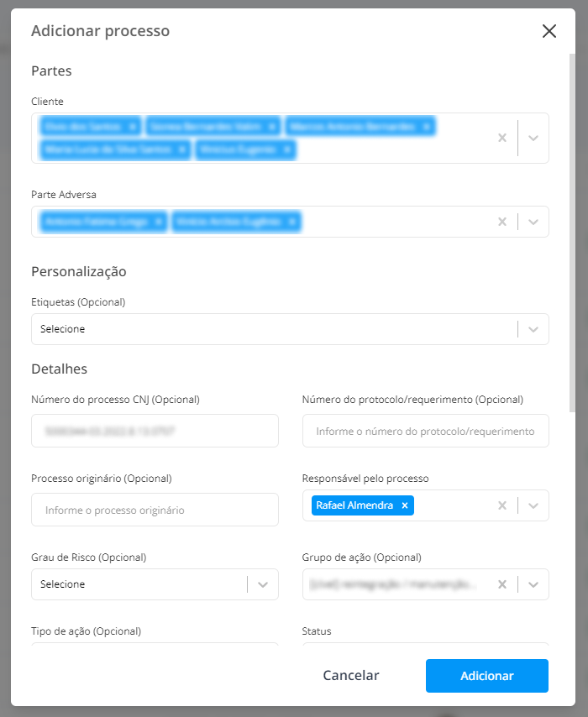Remove the last Cliente tag in second row
The width and height of the screenshot is (588, 717).
tap(287, 149)
